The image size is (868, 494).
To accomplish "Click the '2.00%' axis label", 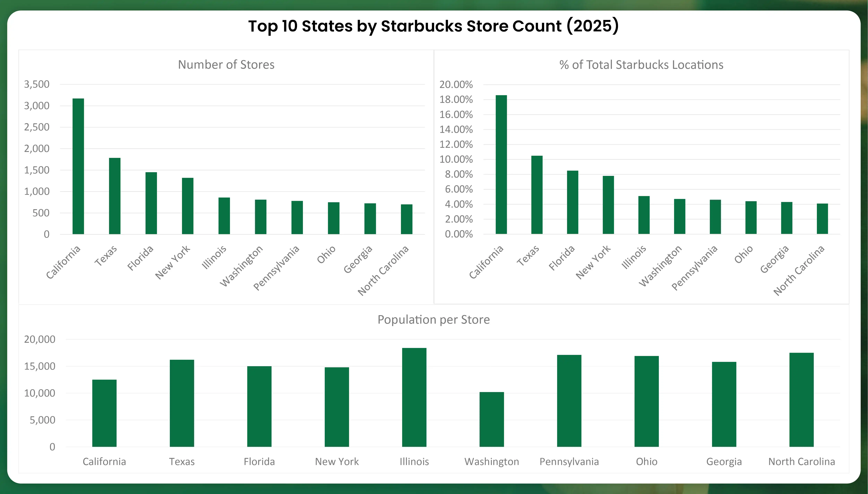I will (459, 219).
